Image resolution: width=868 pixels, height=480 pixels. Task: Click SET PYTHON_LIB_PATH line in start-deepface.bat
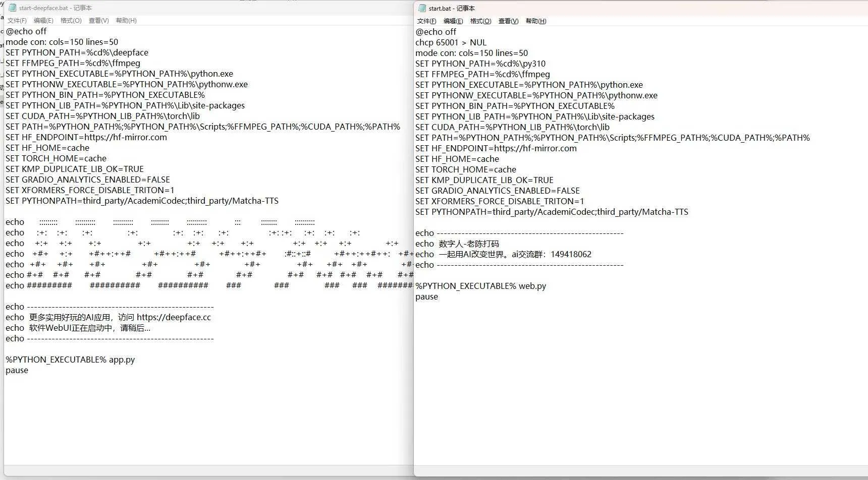click(x=125, y=105)
